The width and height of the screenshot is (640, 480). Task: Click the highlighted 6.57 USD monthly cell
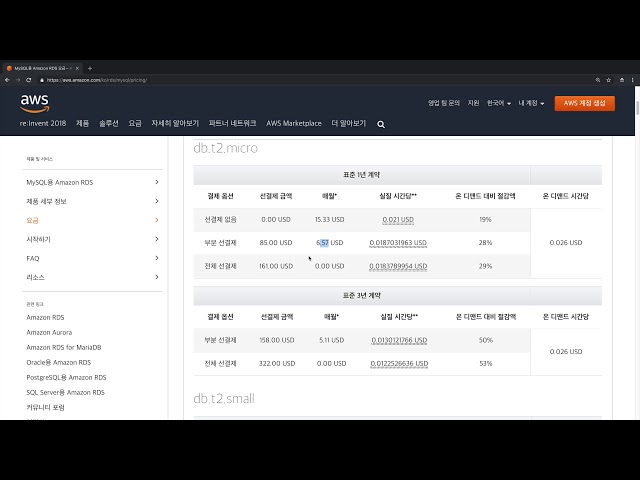click(329, 243)
